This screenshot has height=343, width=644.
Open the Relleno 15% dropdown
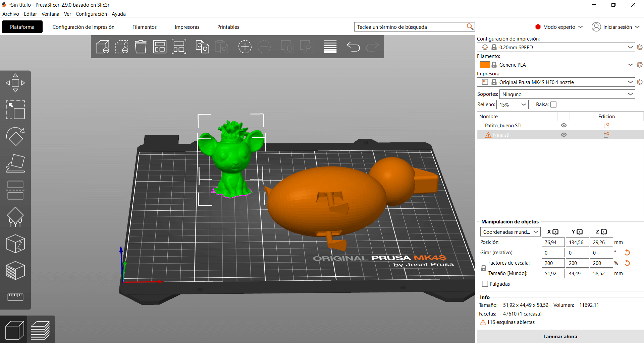[513, 105]
